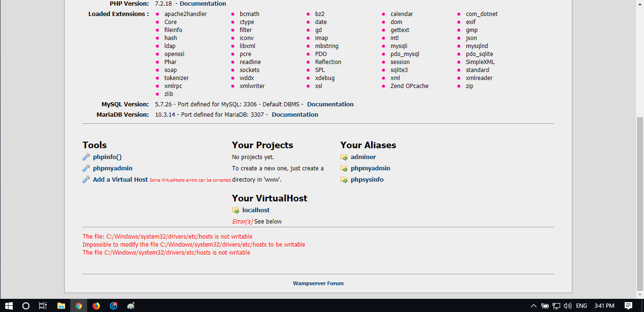644x312 pixels.
Task: Click the folder icon next to Aliases phpmyadmin
Action: (x=344, y=168)
